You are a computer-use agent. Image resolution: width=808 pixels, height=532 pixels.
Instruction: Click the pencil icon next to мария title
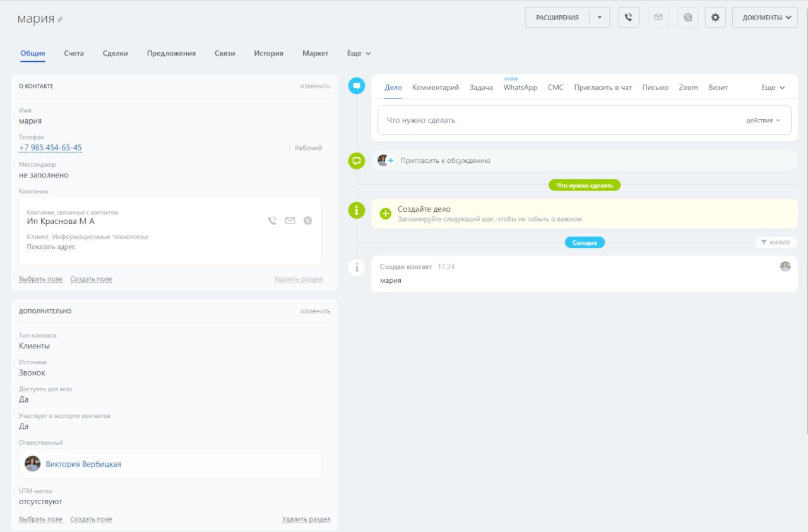click(x=60, y=20)
